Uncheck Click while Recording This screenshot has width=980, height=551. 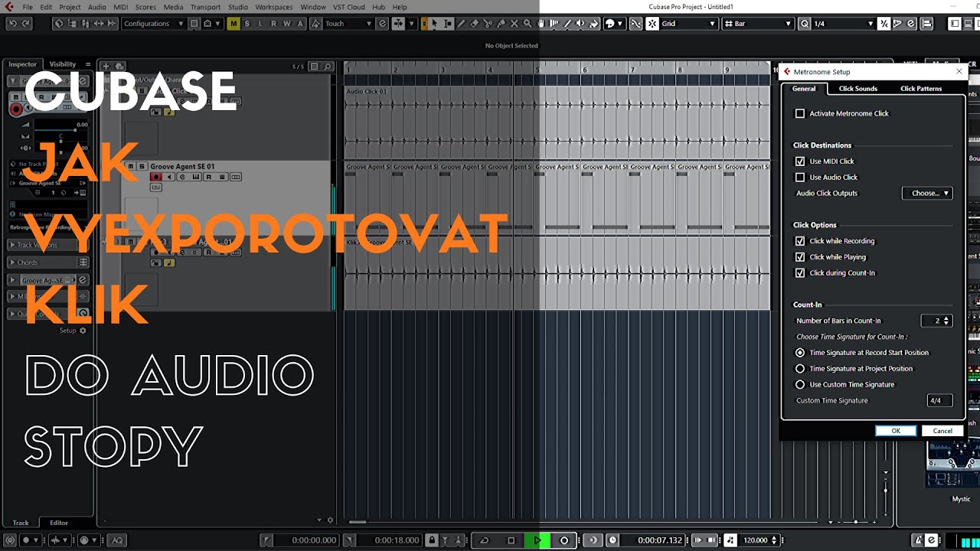click(x=800, y=241)
